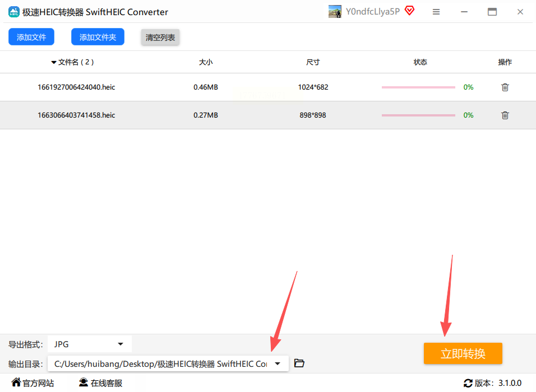Click 0% status of 1661927006424040.heic
Viewport: 536px width, 392px height.
coord(468,87)
